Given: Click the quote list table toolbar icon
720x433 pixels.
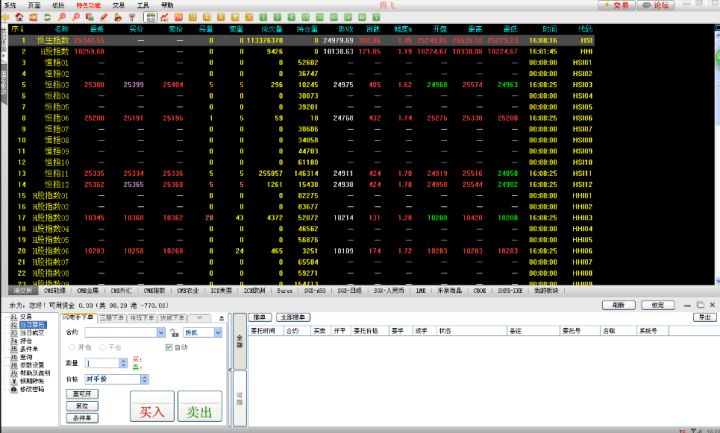Looking at the screenshot, I should [150, 17].
